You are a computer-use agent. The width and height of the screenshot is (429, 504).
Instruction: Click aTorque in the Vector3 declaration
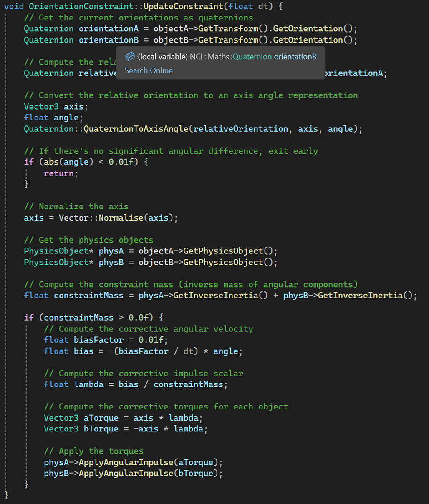(x=101, y=418)
